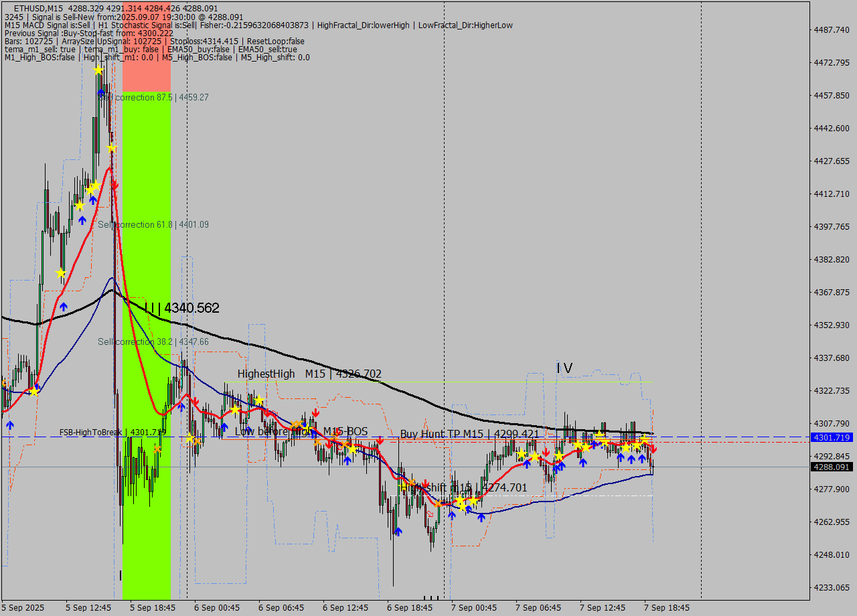Click the orange diamond near Low before high text
Viewport: 857px width, 616px height.
click(x=295, y=423)
